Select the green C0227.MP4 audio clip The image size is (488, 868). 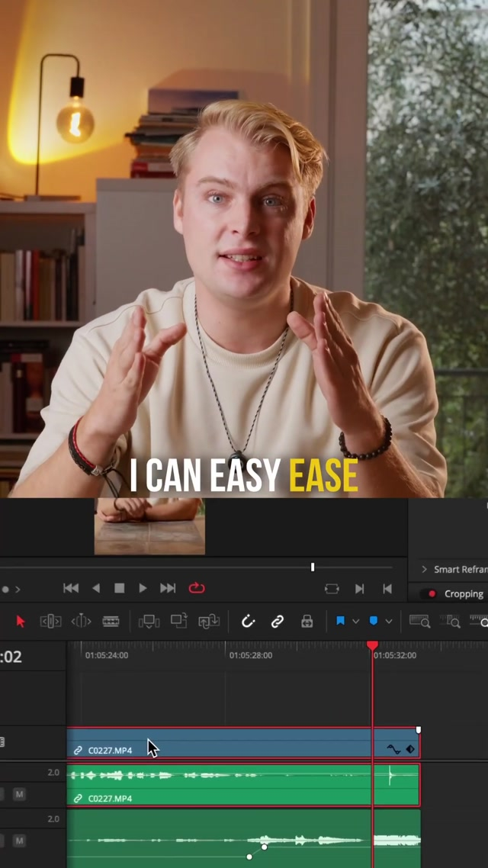pyautogui.click(x=243, y=785)
